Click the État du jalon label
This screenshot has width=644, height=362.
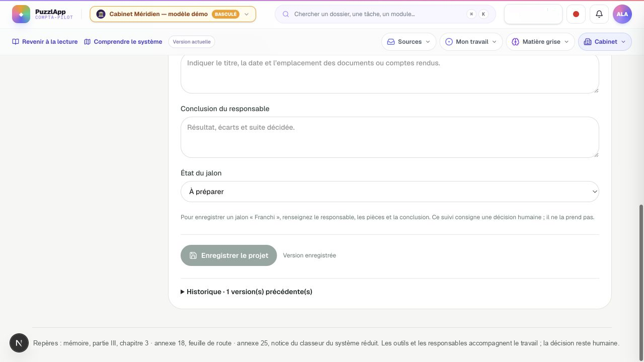pos(201,173)
